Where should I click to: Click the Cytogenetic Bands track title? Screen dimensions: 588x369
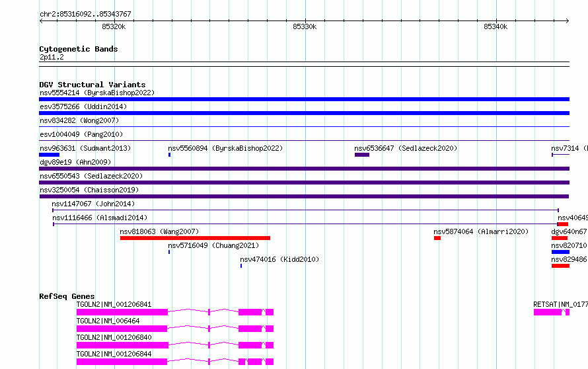[79, 49]
